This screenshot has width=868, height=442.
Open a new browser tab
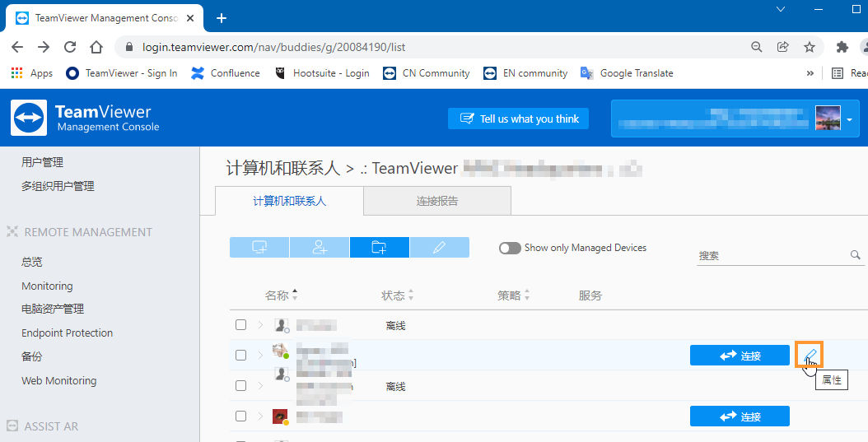[x=222, y=18]
